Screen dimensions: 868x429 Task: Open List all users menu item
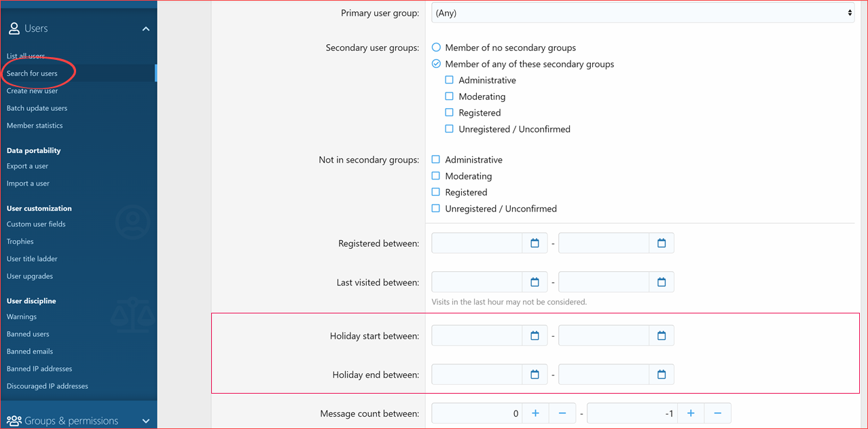(x=25, y=56)
